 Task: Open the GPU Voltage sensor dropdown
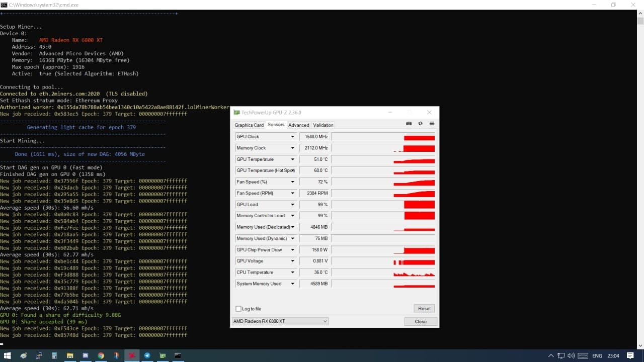(x=292, y=261)
